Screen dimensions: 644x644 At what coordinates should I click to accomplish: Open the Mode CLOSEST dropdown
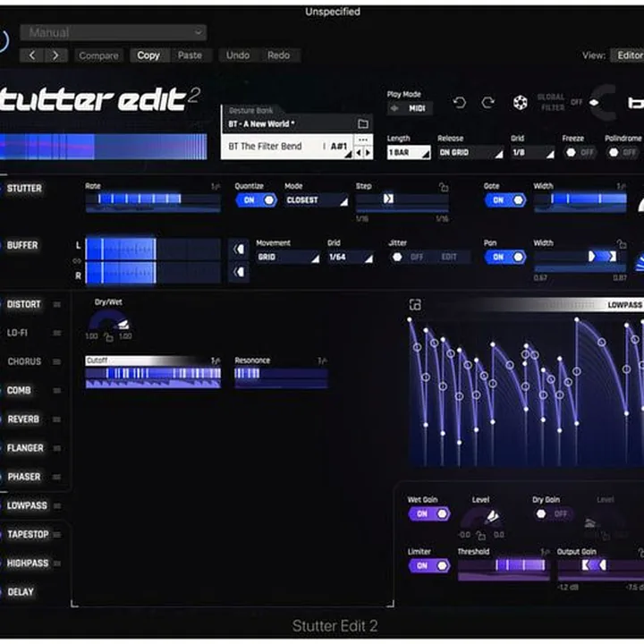pyautogui.click(x=317, y=200)
